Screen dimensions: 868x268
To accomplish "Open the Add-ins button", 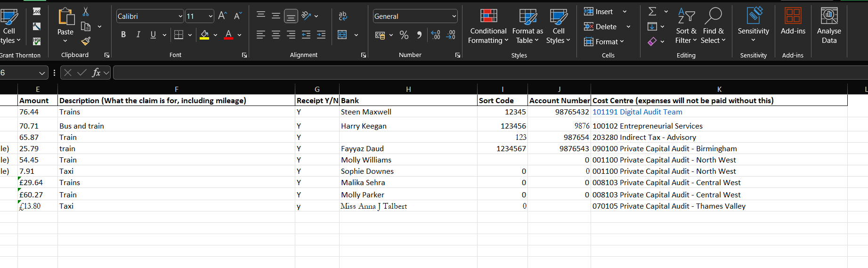I will [x=793, y=22].
